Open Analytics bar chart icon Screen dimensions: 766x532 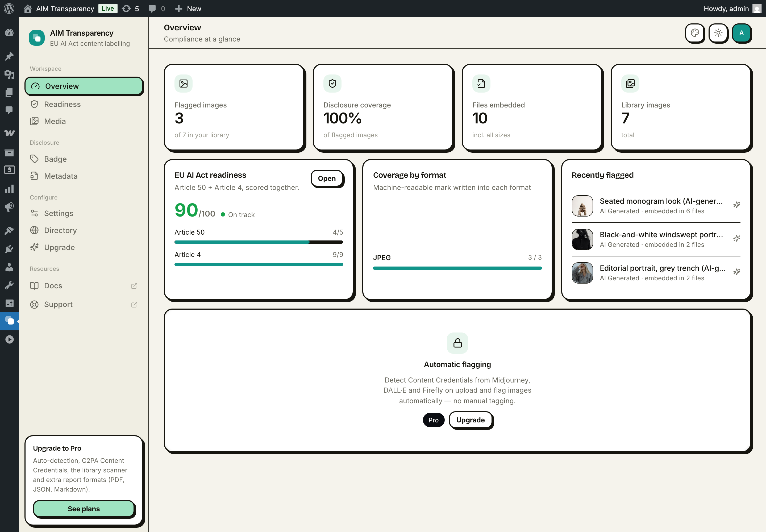click(9, 189)
